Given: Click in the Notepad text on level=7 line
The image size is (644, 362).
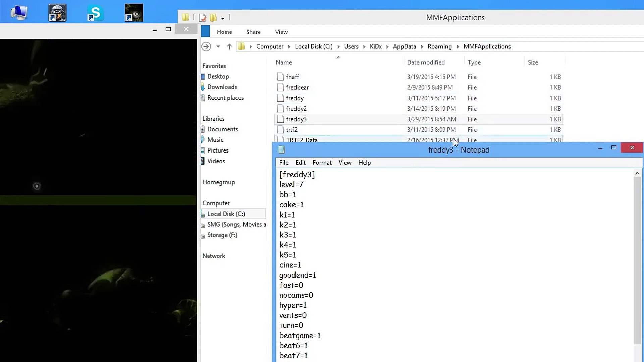Looking at the screenshot, I should (291, 185).
